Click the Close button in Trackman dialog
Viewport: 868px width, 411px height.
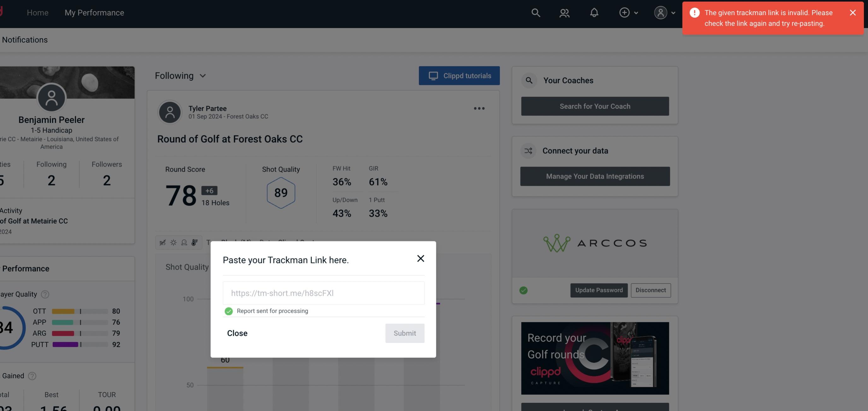point(237,333)
